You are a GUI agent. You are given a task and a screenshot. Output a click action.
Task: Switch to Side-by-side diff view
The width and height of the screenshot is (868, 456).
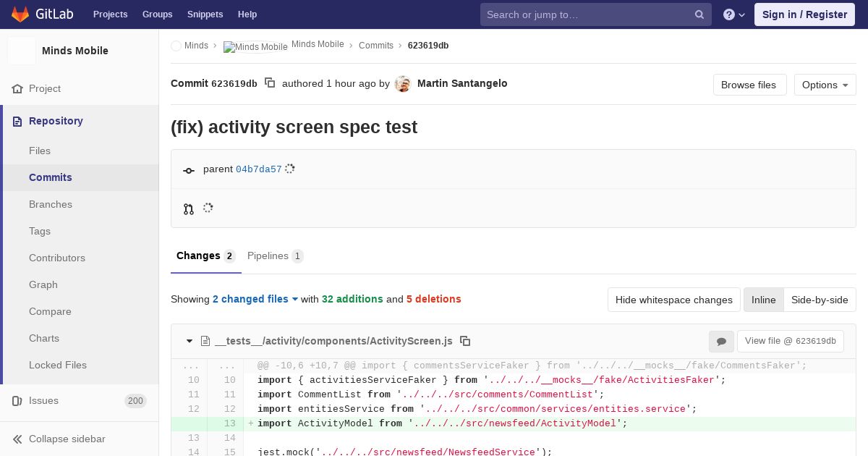pyautogui.click(x=820, y=300)
